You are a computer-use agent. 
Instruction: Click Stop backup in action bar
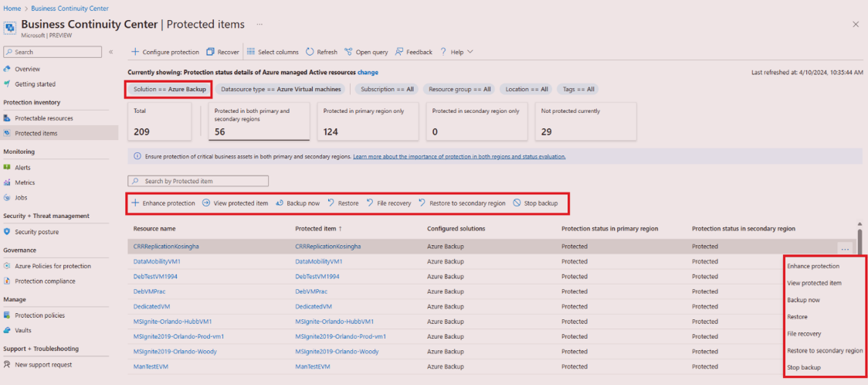(534, 203)
